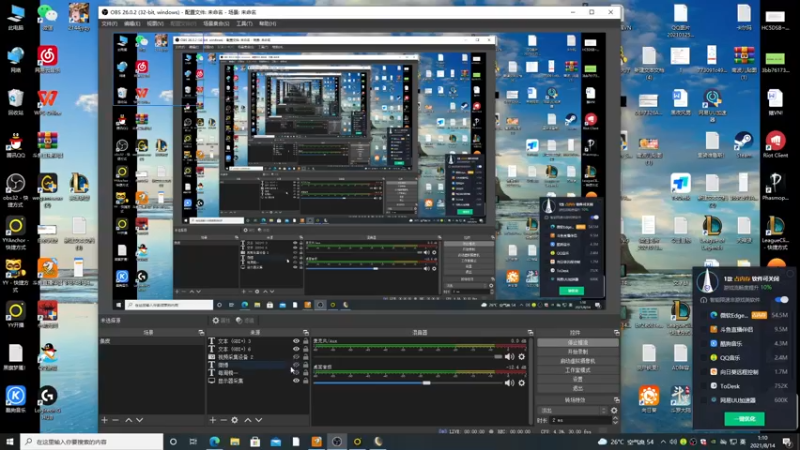This screenshot has width=800, height=450.
Task: Open the scene transition type dropdown
Action: (572, 410)
